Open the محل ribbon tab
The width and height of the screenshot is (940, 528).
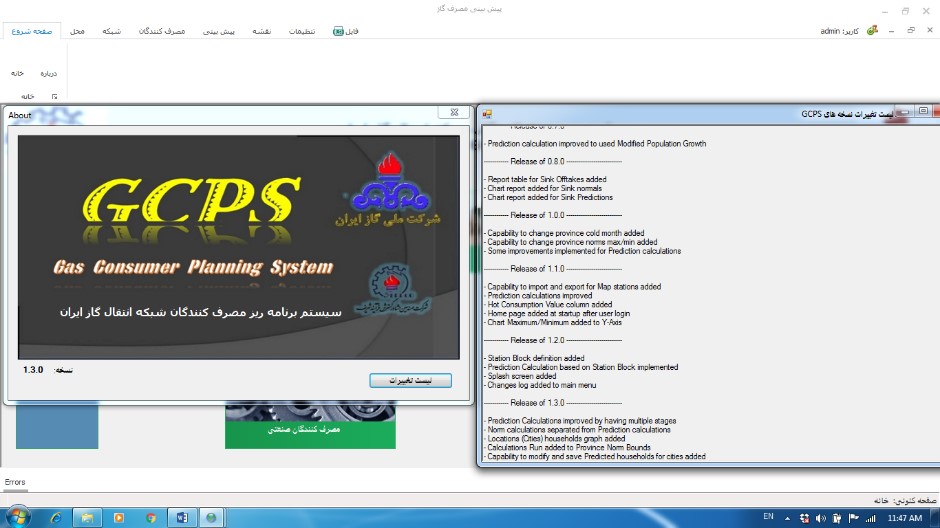click(77, 31)
